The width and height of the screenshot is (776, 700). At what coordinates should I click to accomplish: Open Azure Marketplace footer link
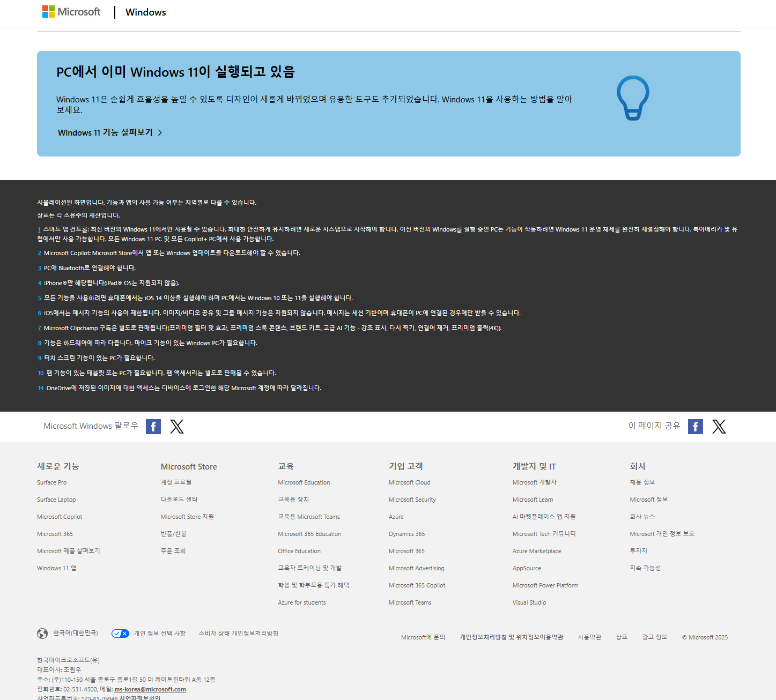tap(537, 551)
